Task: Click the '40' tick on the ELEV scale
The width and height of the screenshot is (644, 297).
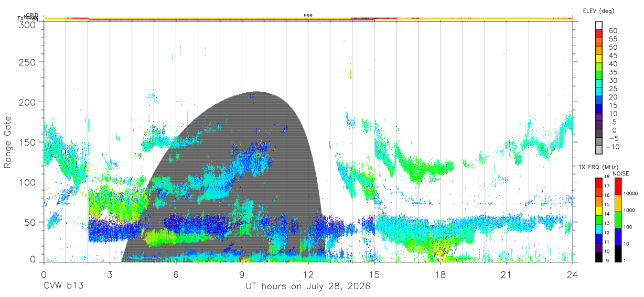Action: point(612,63)
